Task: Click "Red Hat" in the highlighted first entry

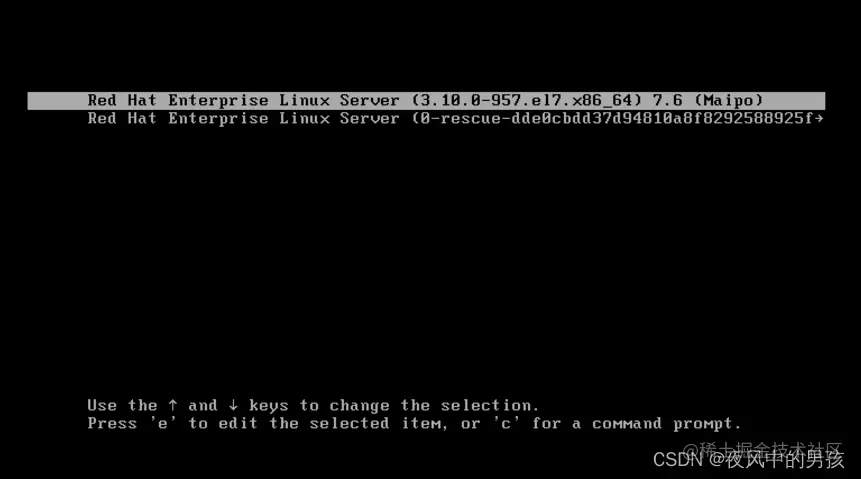Action: 122,101
